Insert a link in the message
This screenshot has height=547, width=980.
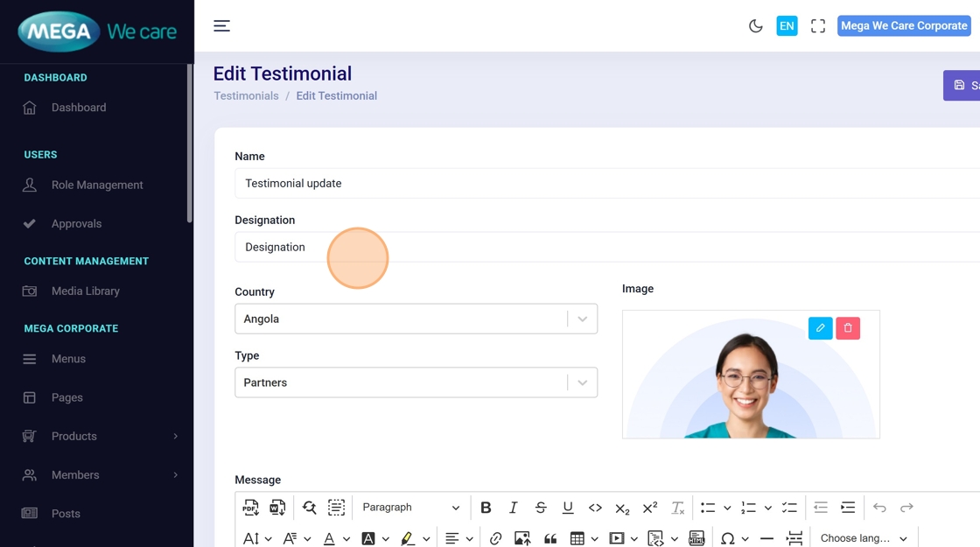(x=495, y=538)
